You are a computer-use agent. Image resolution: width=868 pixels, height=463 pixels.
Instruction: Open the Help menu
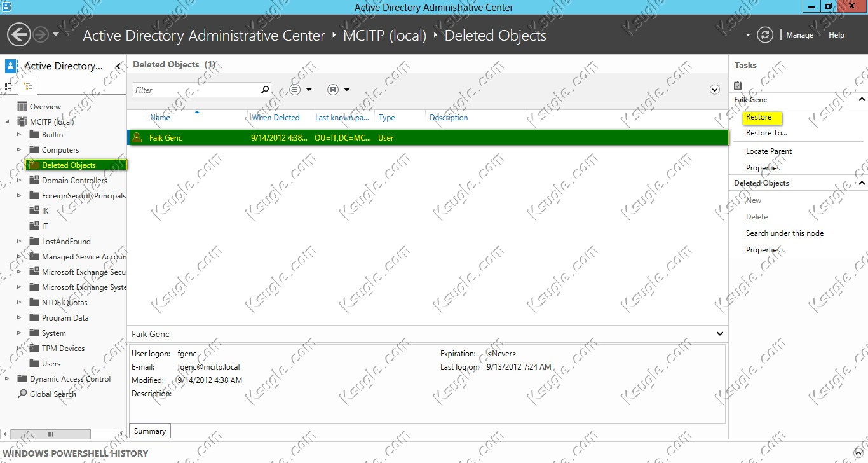pyautogui.click(x=836, y=35)
